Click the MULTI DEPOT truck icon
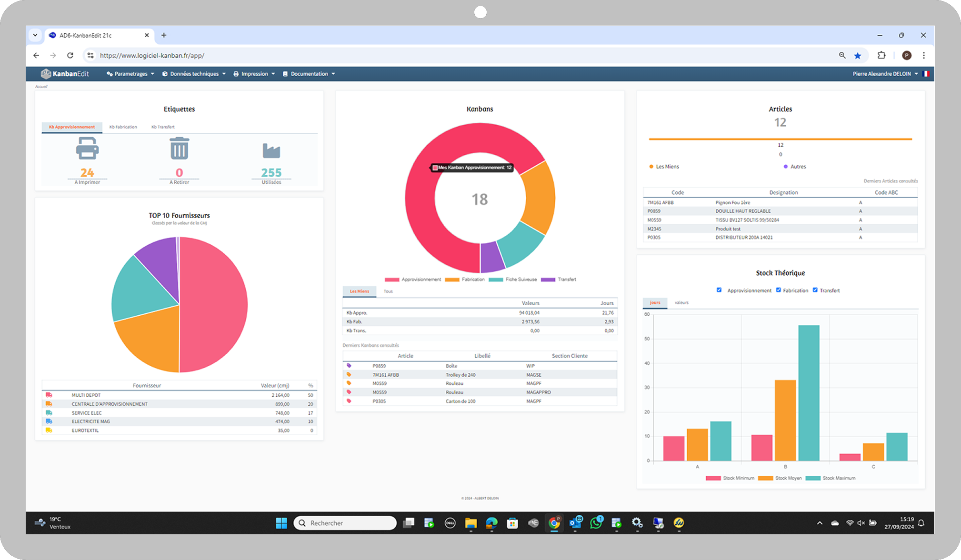Viewport: 961px width, 560px height. point(49,395)
